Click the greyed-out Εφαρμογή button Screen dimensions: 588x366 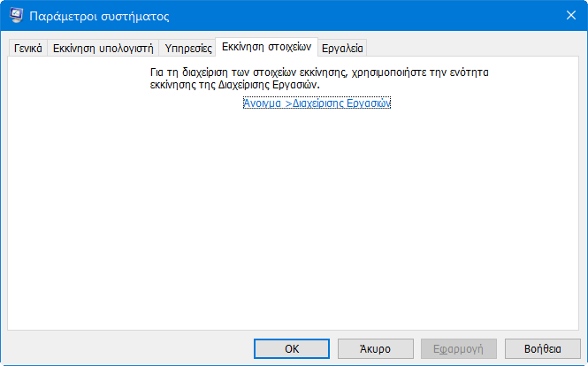click(459, 348)
